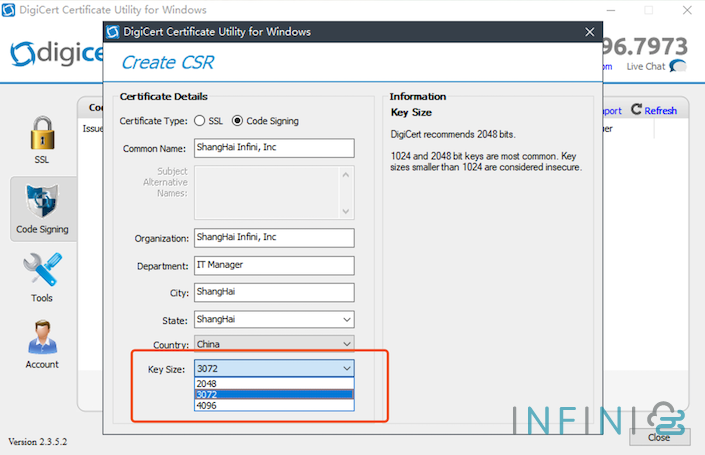Pick 2048 from the Key Size list
Viewport: 705px width, 455px height.
274,384
